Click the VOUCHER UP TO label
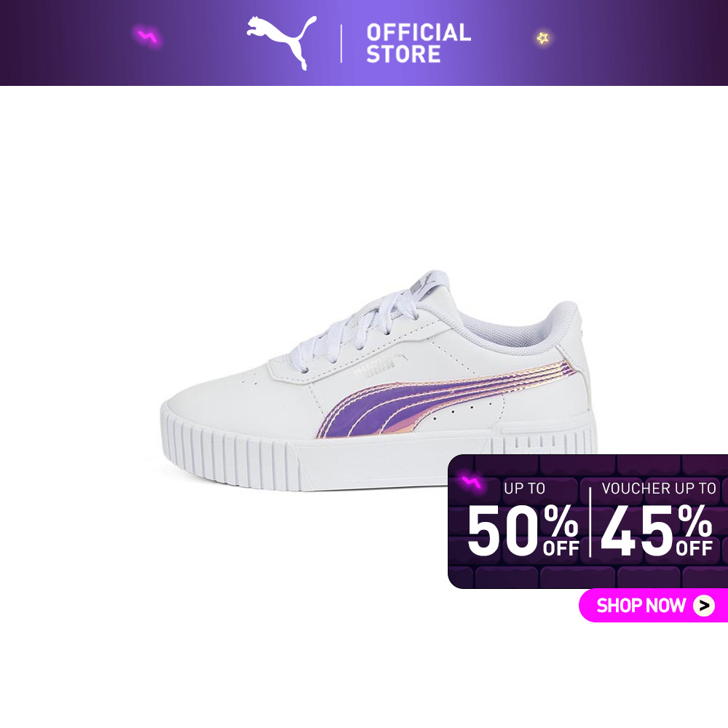The image size is (728, 728). (658, 488)
